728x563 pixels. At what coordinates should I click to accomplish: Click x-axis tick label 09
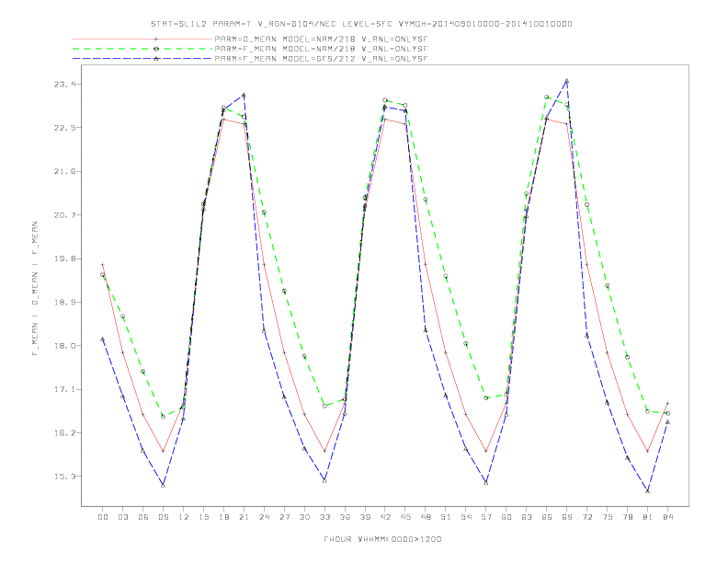(x=164, y=517)
